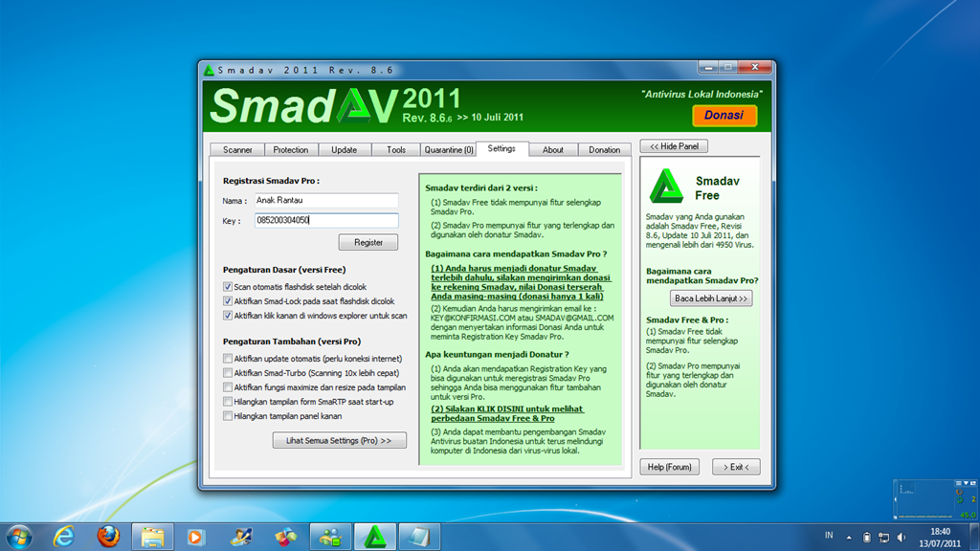Switch to the Donation tab
Image resolution: width=980 pixels, height=551 pixels.
tap(605, 150)
